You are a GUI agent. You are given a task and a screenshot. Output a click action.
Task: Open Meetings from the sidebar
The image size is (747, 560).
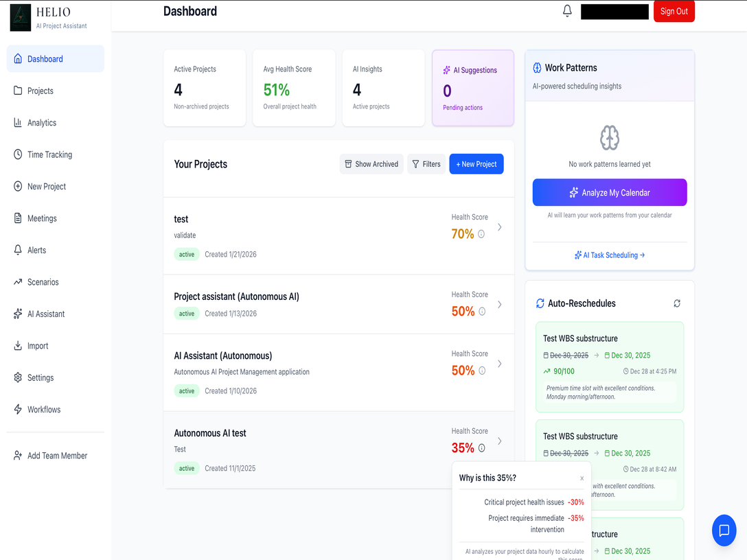click(41, 218)
